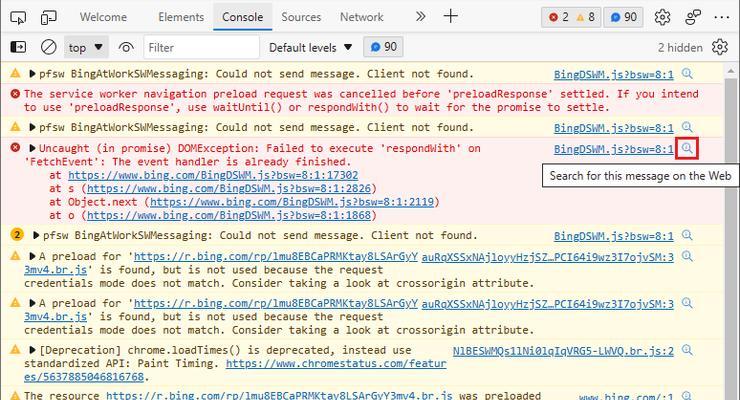The width and height of the screenshot is (740, 400).
Task: Expand the first 'A preload for' warning
Action: click(x=32, y=257)
